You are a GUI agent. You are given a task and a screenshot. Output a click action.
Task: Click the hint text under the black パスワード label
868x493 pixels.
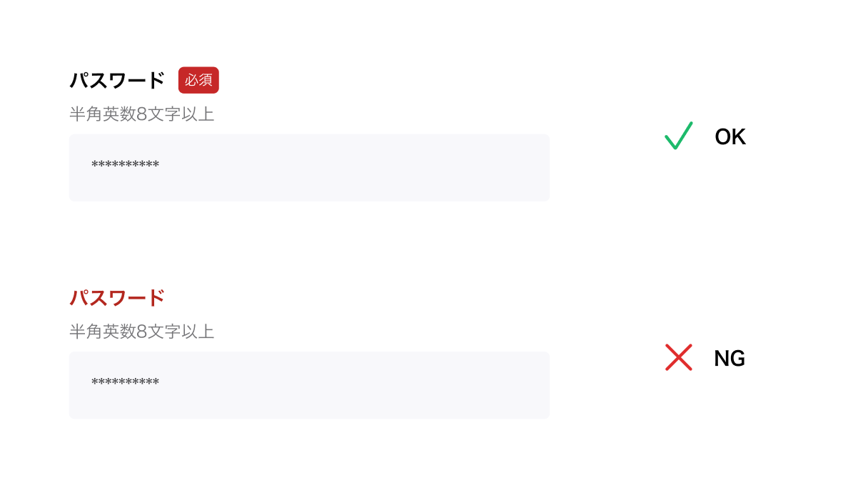click(141, 114)
